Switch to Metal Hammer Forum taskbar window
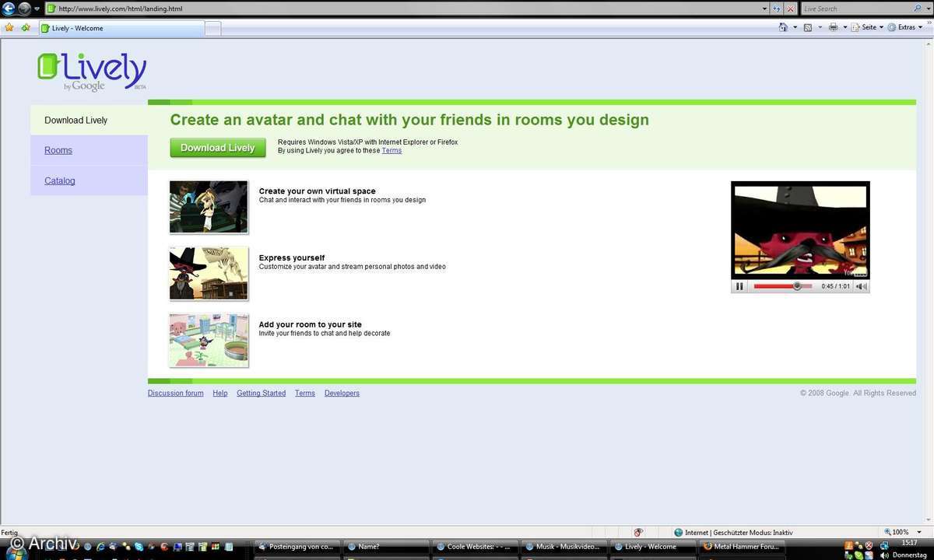This screenshot has width=934, height=560. [x=742, y=546]
